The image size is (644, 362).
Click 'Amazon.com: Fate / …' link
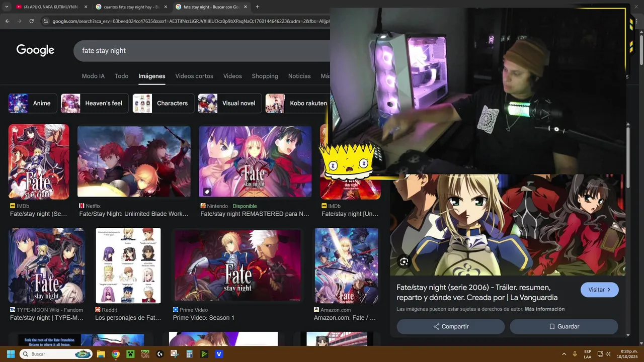click(x=345, y=318)
